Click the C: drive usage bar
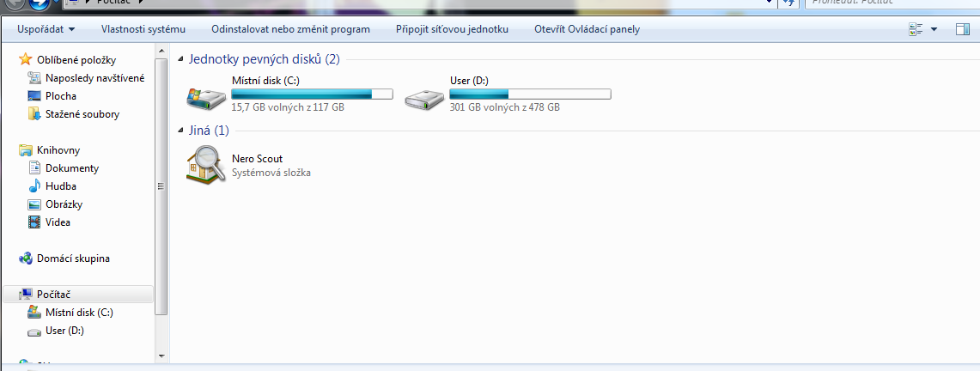 tap(312, 94)
